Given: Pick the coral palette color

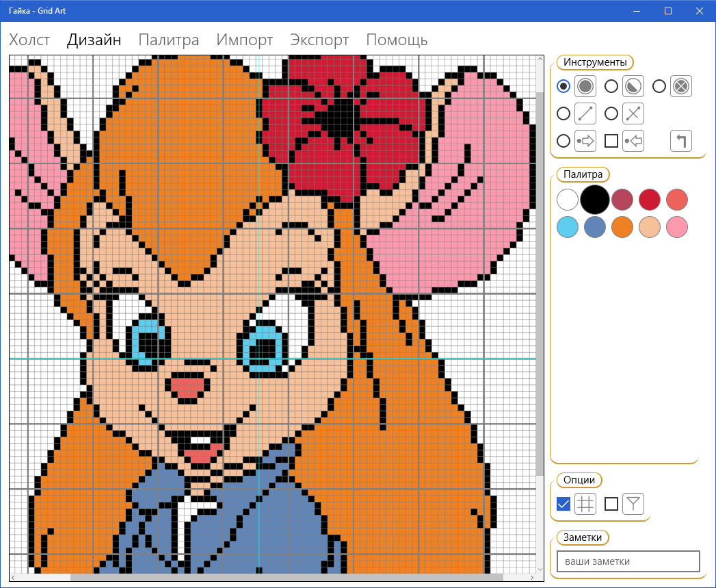Looking at the screenshot, I should point(677,200).
